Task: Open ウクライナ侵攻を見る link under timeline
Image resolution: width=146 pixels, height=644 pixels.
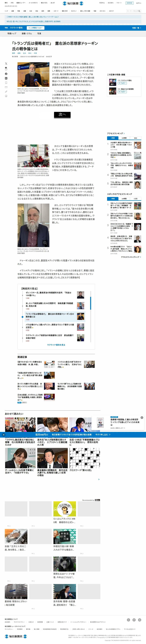Action: [56, 345]
